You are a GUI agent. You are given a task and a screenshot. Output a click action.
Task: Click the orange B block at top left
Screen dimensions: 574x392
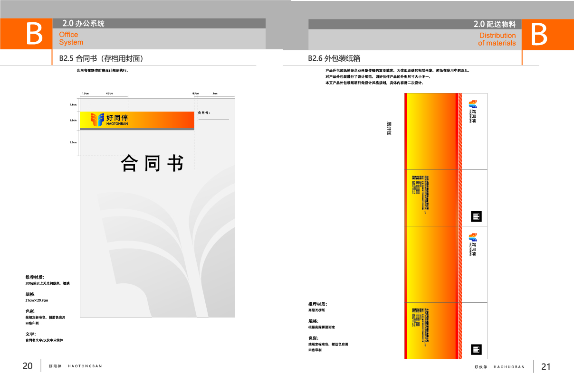click(x=26, y=34)
